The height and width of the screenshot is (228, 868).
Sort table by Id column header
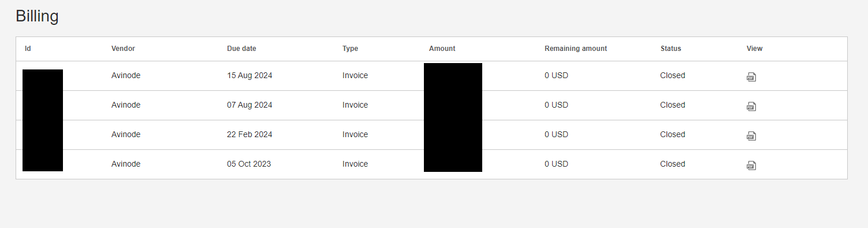(28, 49)
